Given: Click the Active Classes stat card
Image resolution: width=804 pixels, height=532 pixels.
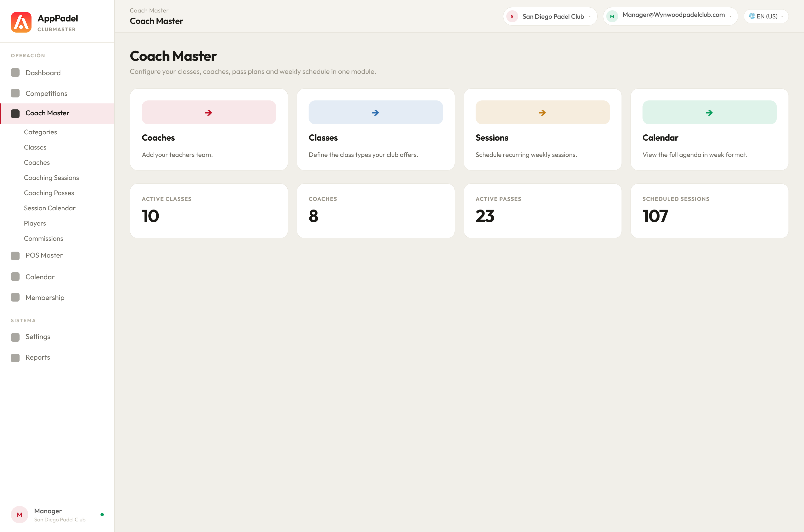Looking at the screenshot, I should click(x=209, y=211).
